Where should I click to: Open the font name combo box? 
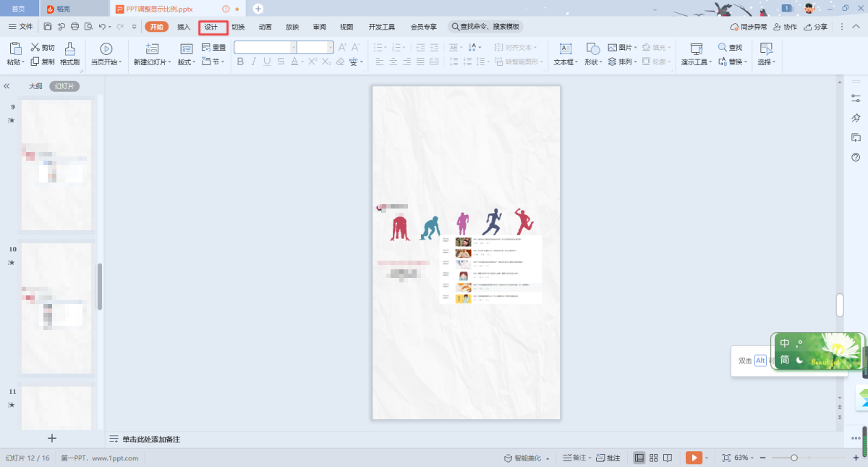point(265,47)
